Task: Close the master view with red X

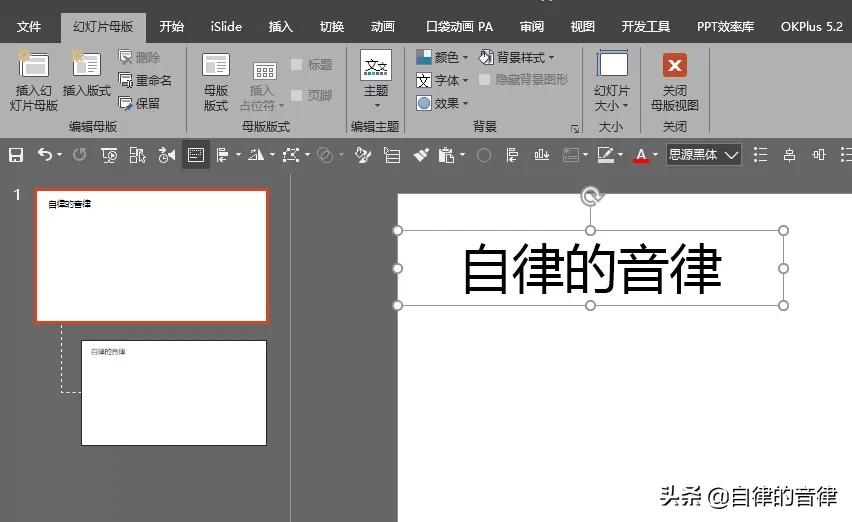Action: [x=674, y=66]
